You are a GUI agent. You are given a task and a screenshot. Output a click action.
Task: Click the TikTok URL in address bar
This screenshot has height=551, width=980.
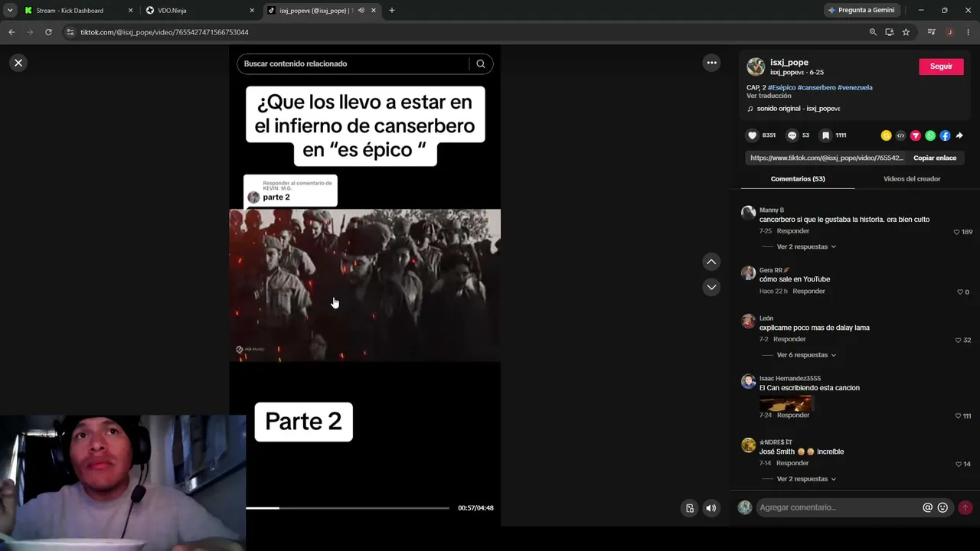tap(165, 32)
